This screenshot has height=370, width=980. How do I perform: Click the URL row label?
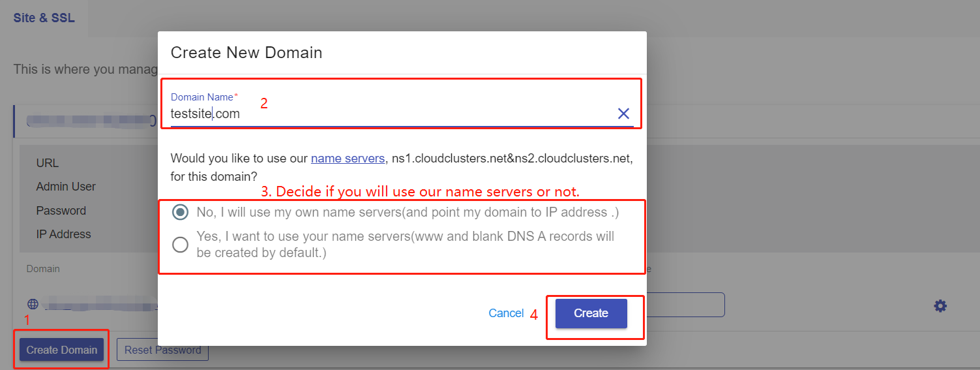(48, 163)
